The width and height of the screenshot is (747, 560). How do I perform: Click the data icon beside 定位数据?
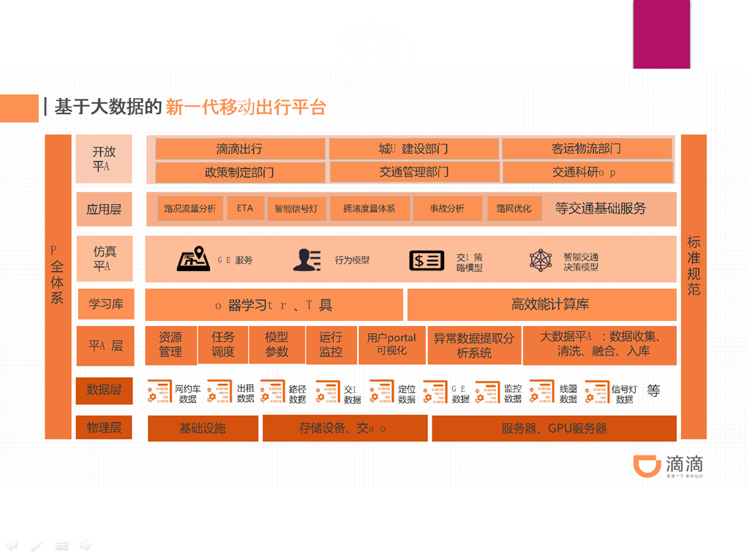[382, 392]
